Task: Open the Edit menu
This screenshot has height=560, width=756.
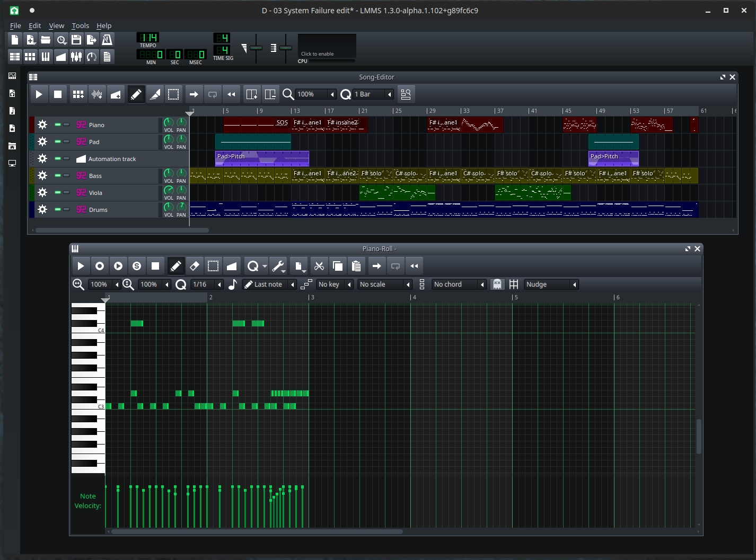Action: [x=34, y=25]
